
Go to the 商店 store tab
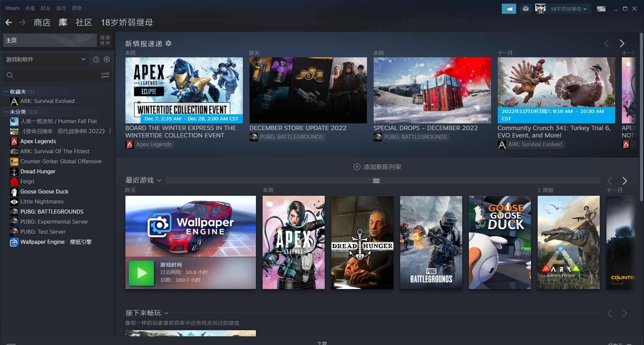click(42, 22)
